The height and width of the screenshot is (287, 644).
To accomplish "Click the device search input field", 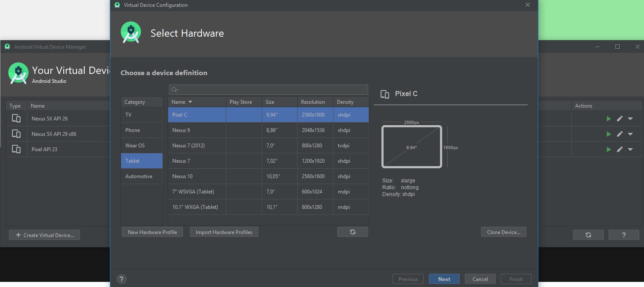I will 269,90.
